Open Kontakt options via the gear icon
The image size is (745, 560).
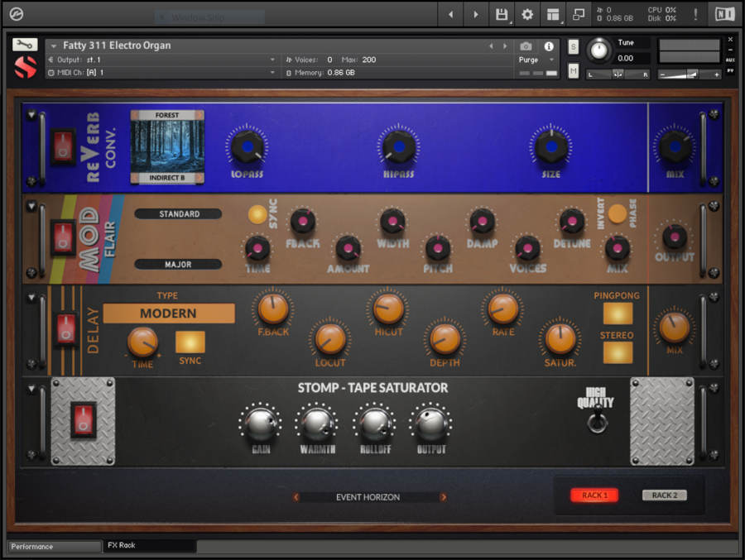(526, 14)
